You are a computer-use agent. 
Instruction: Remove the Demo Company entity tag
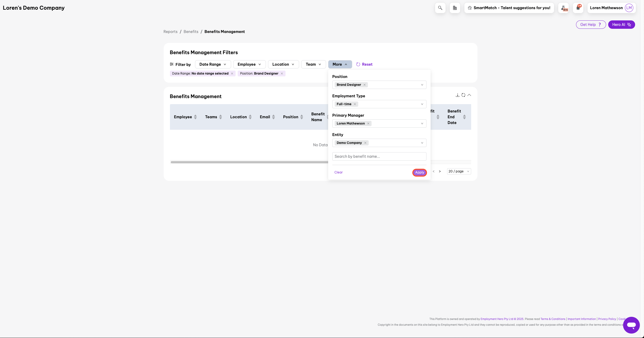pyautogui.click(x=365, y=143)
